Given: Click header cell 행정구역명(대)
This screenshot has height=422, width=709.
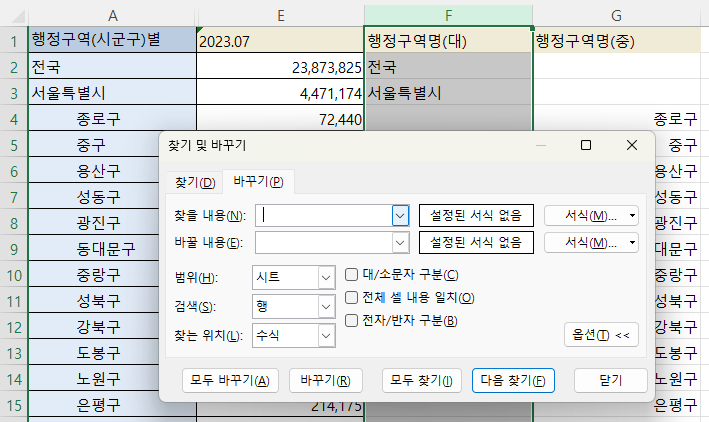Looking at the screenshot, I should click(449, 40).
